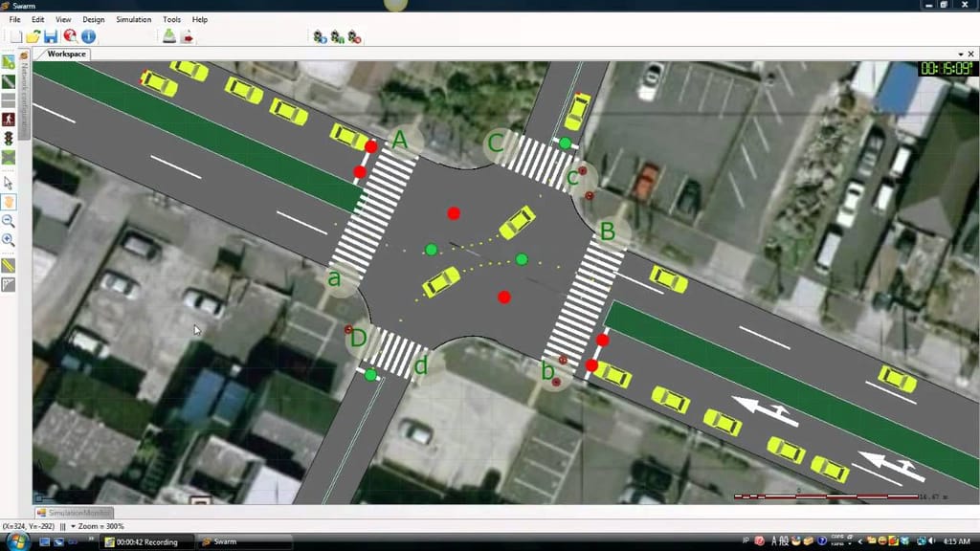Open the Workspace tab dropdown arrow
980x551 pixels.
coord(959,55)
